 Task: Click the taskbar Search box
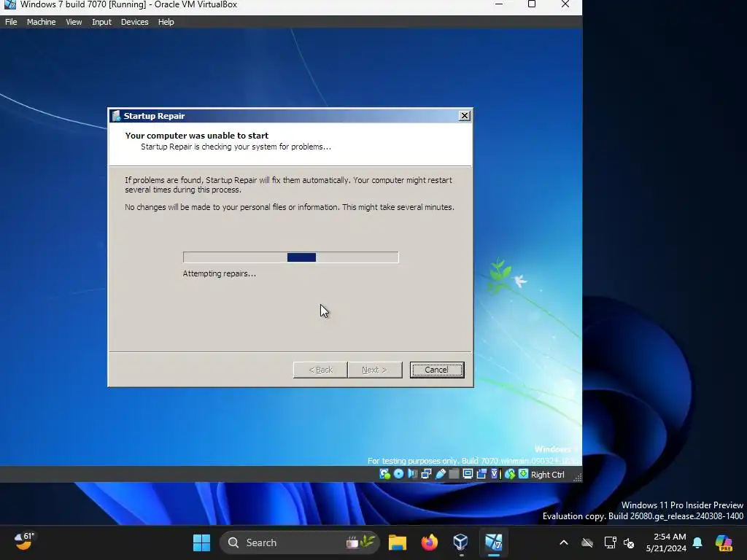point(299,542)
